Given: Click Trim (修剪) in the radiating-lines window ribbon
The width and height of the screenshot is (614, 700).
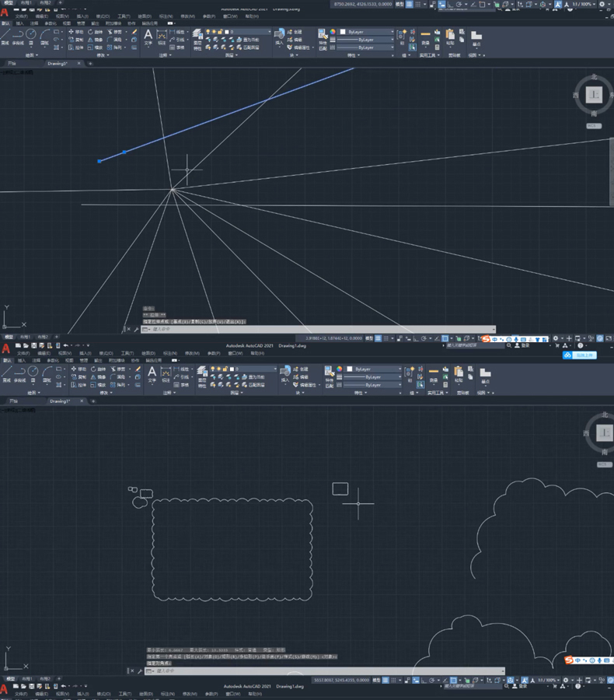Looking at the screenshot, I should 115,32.
